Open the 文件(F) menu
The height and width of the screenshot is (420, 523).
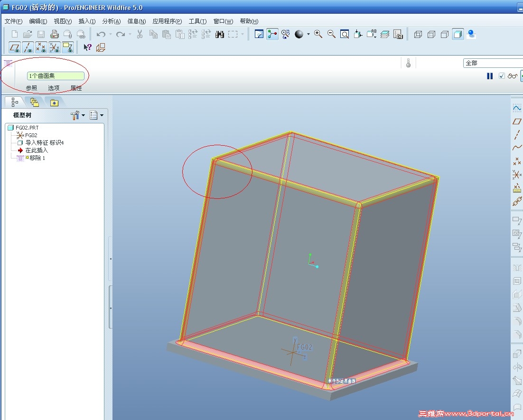pyautogui.click(x=13, y=21)
